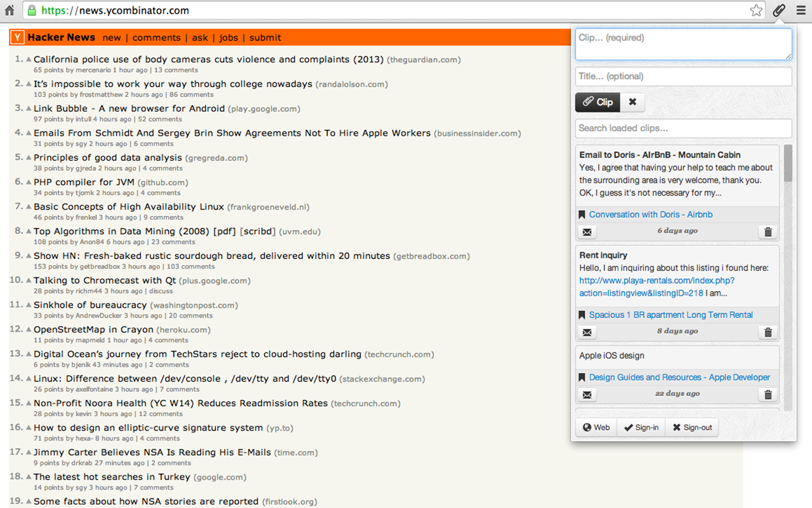Image resolution: width=812 pixels, height=508 pixels.
Task: Open Emails From Schmidt And Sergey Brin story
Action: coord(232,133)
